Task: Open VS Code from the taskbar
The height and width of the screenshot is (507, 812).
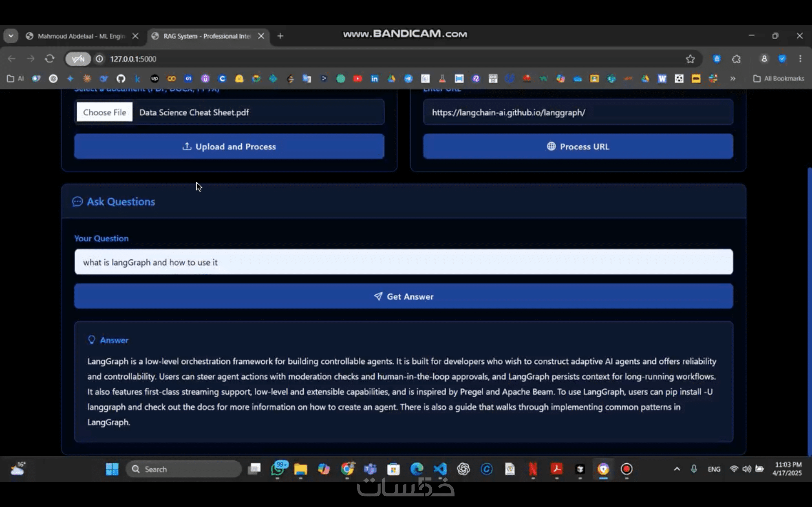Action: tap(440, 469)
